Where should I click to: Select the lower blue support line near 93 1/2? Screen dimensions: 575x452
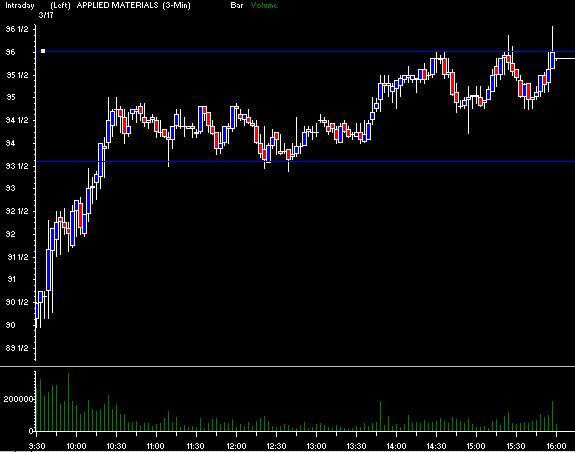click(x=305, y=161)
